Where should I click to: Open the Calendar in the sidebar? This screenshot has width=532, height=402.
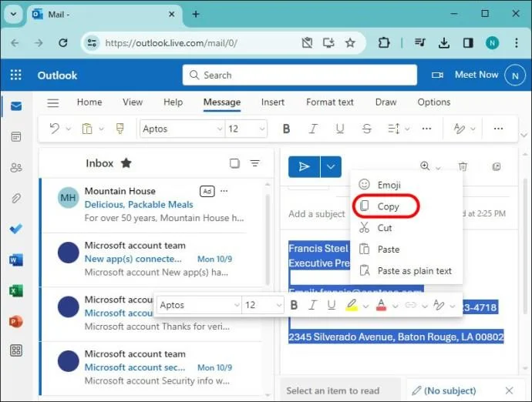coord(16,136)
